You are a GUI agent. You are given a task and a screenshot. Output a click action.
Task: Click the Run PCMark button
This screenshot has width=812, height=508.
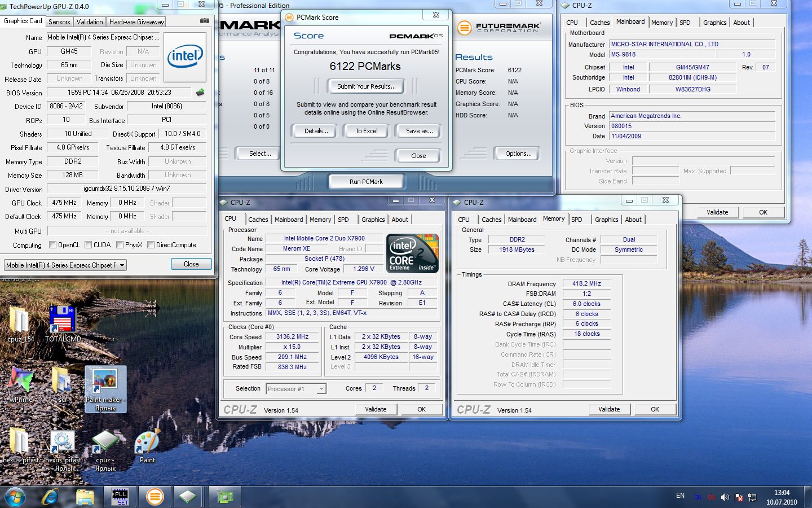click(366, 182)
